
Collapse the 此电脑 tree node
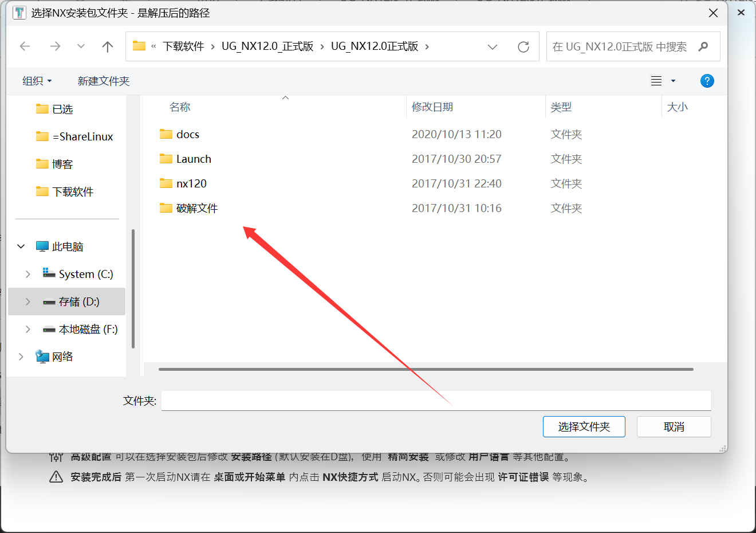tap(21, 246)
